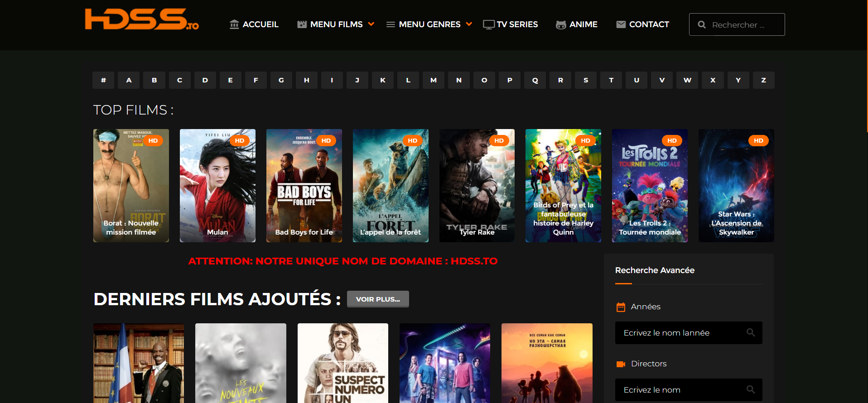Open the orange sunset poster with Russian text
The width and height of the screenshot is (868, 403).
point(547,363)
